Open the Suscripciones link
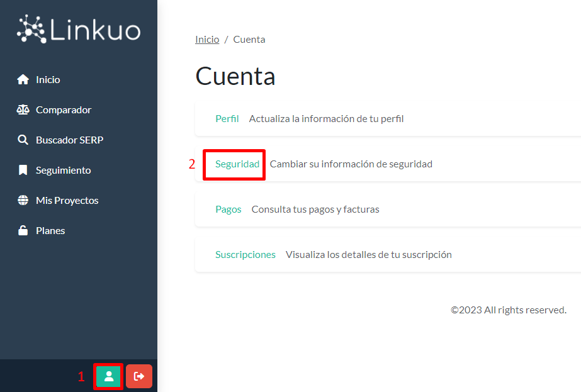This screenshot has height=392, width=581. pos(245,254)
